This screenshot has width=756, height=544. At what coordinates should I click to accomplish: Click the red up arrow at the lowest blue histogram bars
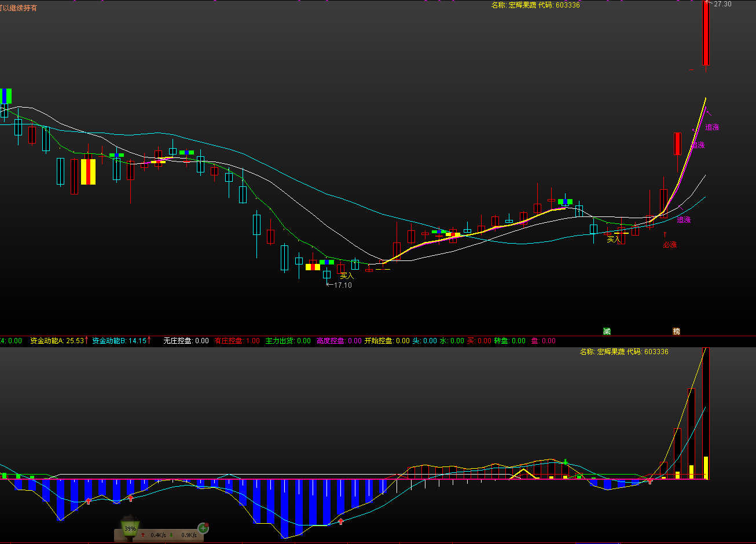(x=341, y=521)
